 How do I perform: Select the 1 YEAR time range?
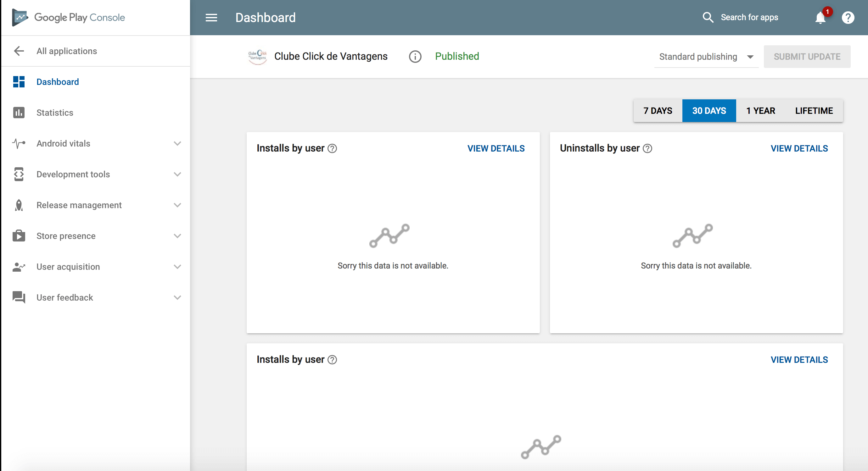pos(760,111)
